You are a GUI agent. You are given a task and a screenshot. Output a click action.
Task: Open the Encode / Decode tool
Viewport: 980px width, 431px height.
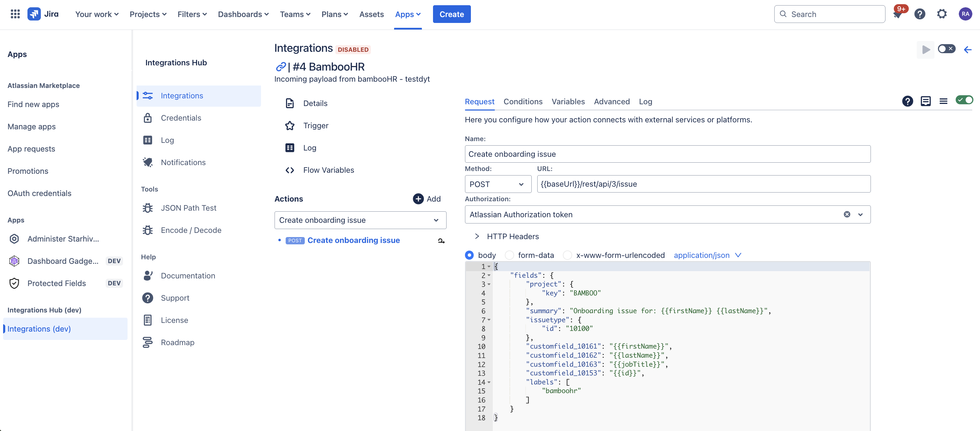191,230
